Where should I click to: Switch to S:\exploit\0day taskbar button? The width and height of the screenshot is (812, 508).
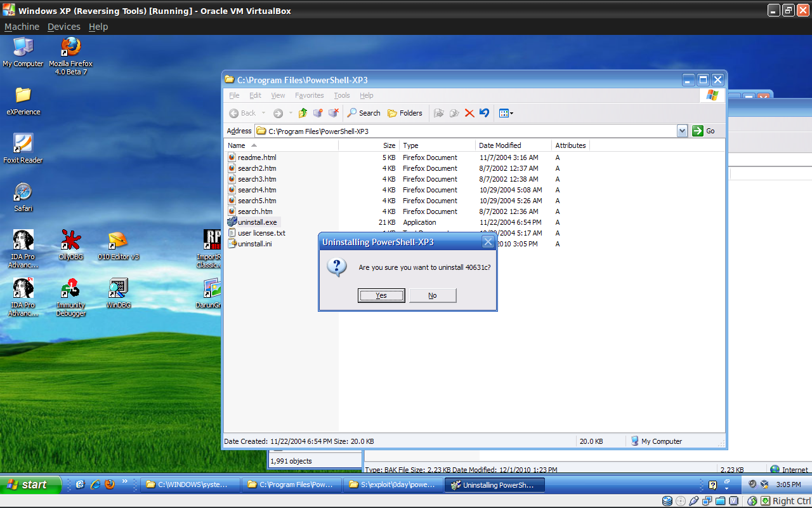pos(393,485)
